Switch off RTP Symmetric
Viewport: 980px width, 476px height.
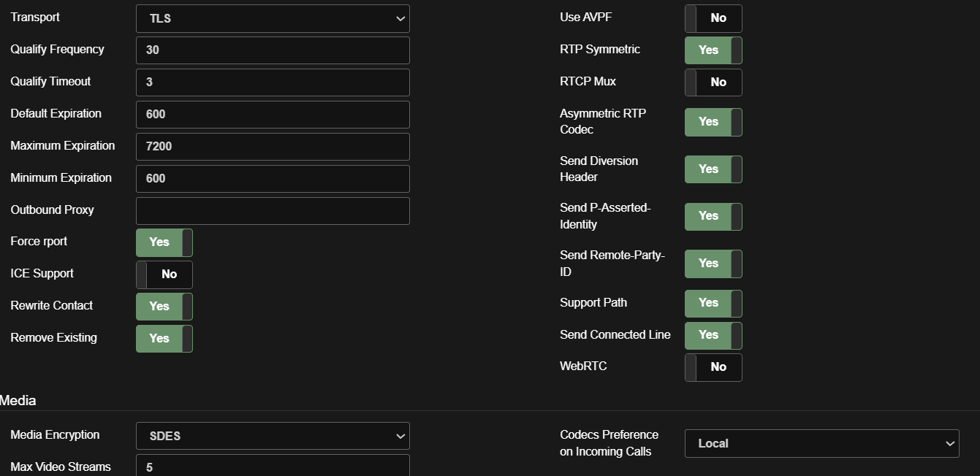[x=713, y=50]
